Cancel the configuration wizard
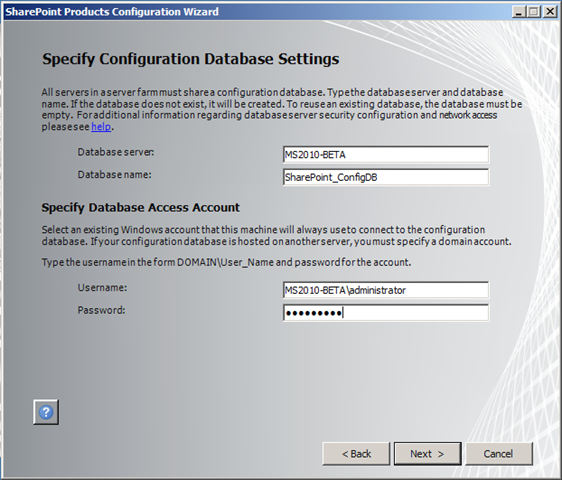This screenshot has width=562, height=480. [x=499, y=454]
